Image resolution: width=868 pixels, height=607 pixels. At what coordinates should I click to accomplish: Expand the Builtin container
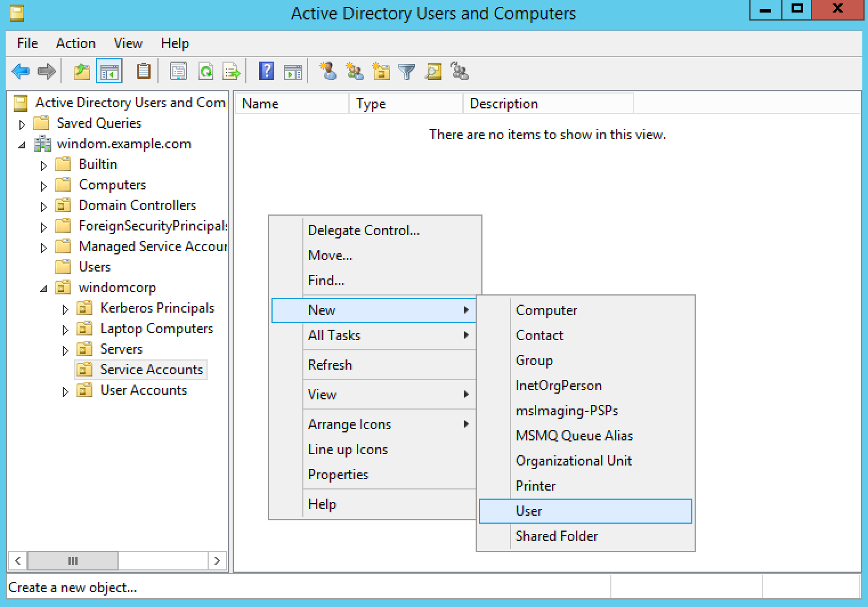44,164
